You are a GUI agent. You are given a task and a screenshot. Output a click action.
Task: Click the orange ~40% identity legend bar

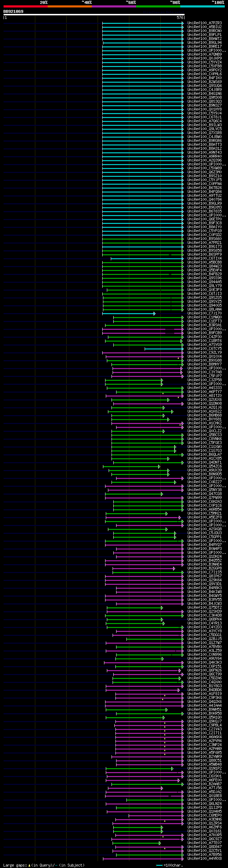point(69,6)
